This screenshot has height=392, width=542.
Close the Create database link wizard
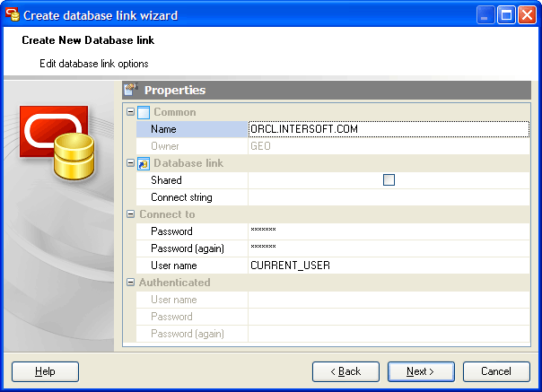[527, 15]
